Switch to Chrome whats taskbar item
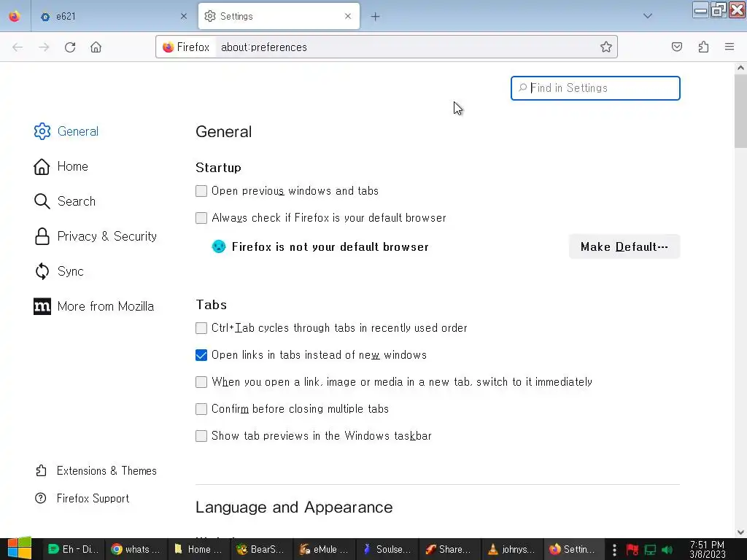Viewport: 747px width, 560px height. (136, 550)
